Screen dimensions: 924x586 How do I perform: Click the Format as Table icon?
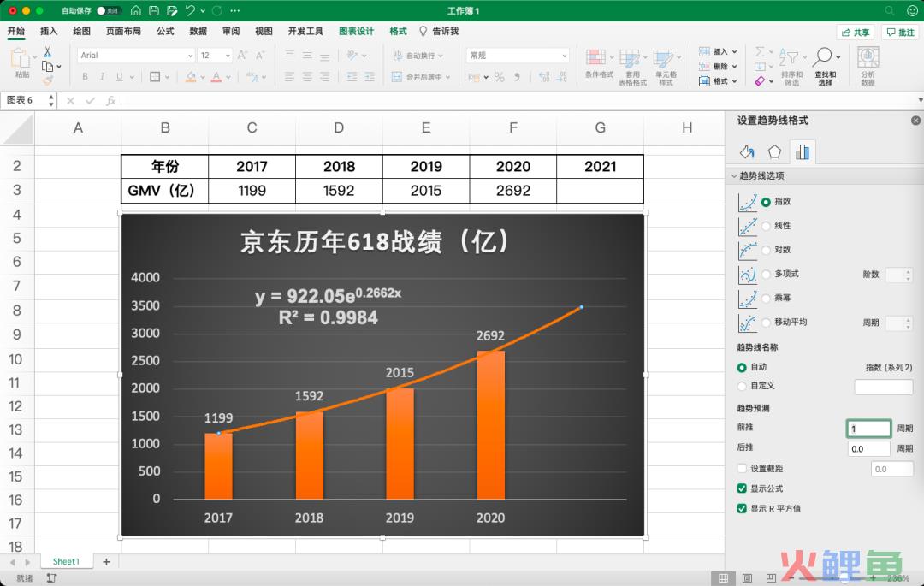630,58
